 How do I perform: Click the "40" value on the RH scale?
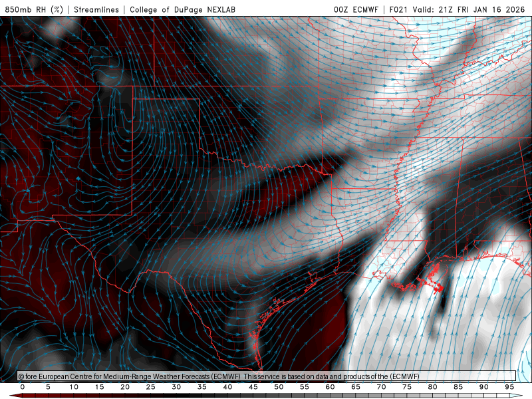click(227, 387)
